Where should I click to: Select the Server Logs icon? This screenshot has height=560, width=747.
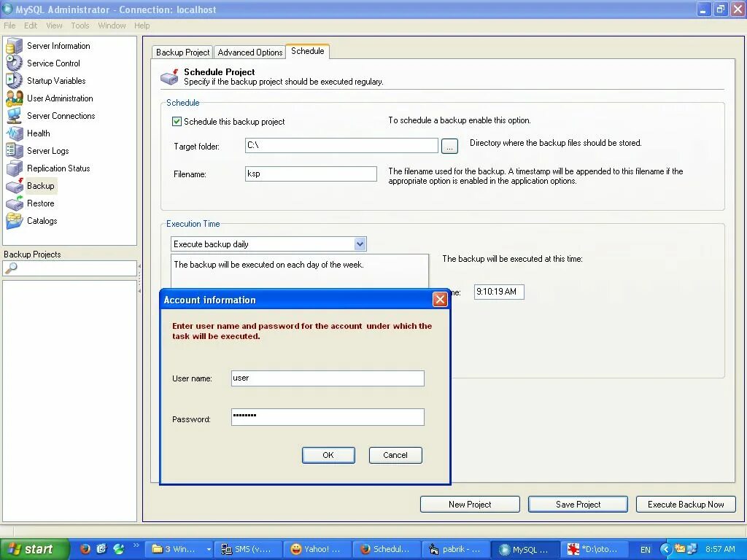click(x=15, y=150)
